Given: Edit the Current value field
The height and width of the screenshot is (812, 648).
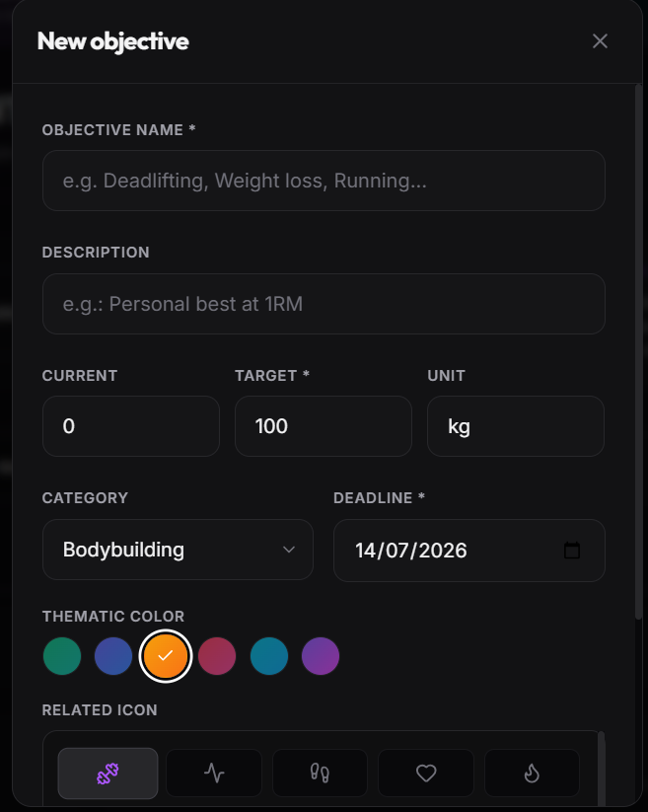Looking at the screenshot, I should click(x=131, y=426).
